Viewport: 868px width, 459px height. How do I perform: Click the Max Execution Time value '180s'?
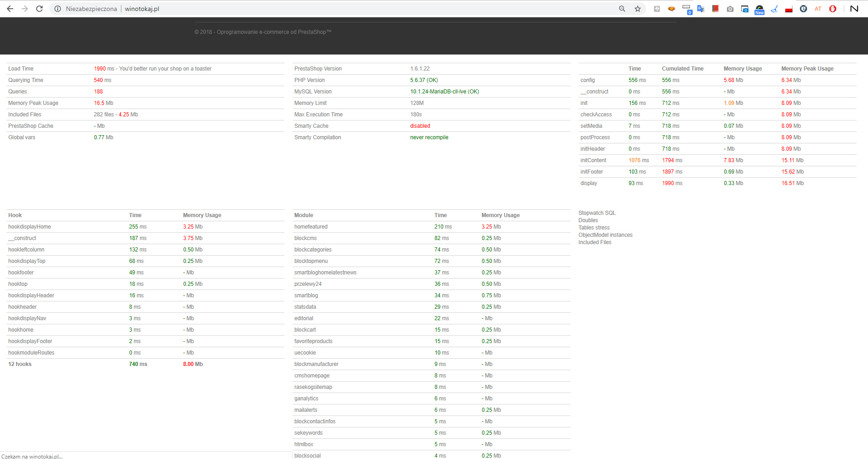(x=416, y=115)
